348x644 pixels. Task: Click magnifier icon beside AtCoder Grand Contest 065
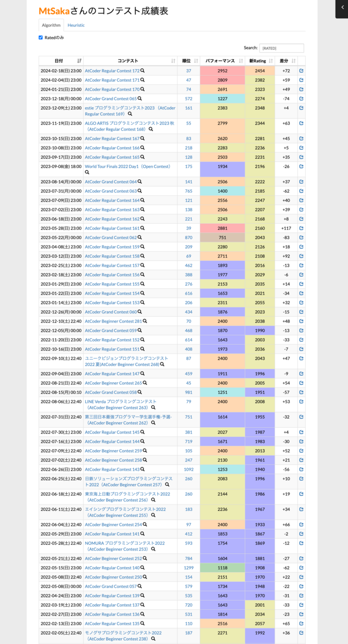coord(140,99)
